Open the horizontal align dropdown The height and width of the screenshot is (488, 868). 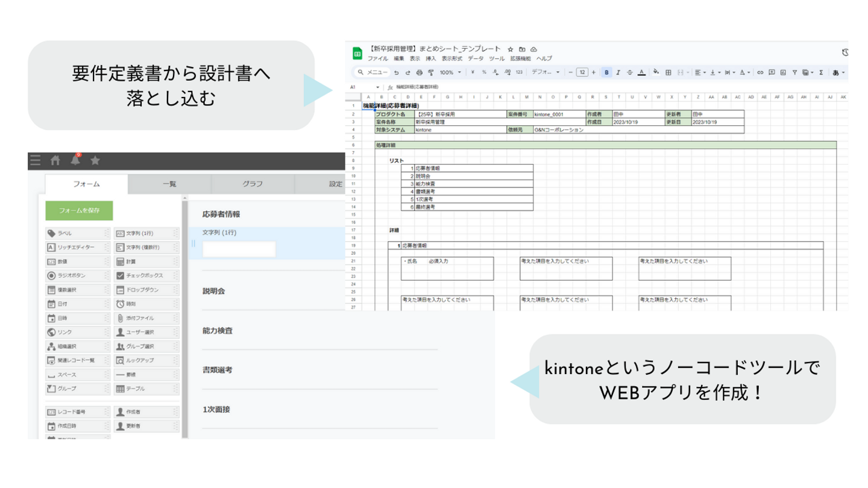(x=700, y=72)
